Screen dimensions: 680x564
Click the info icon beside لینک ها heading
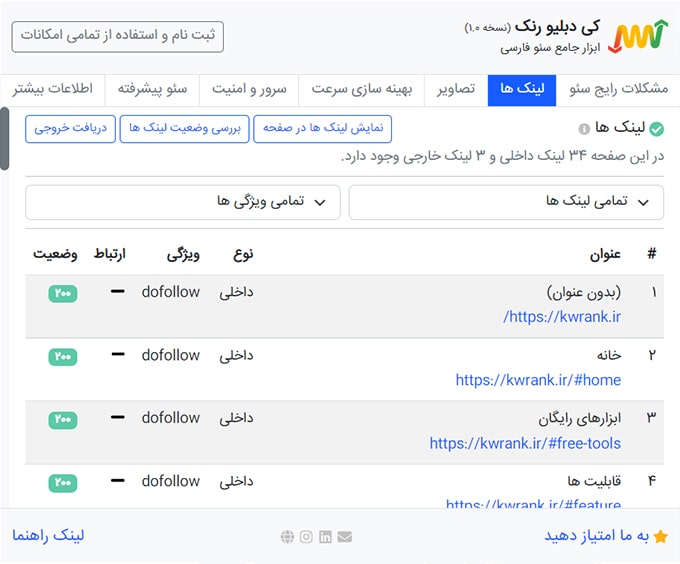[x=584, y=129]
